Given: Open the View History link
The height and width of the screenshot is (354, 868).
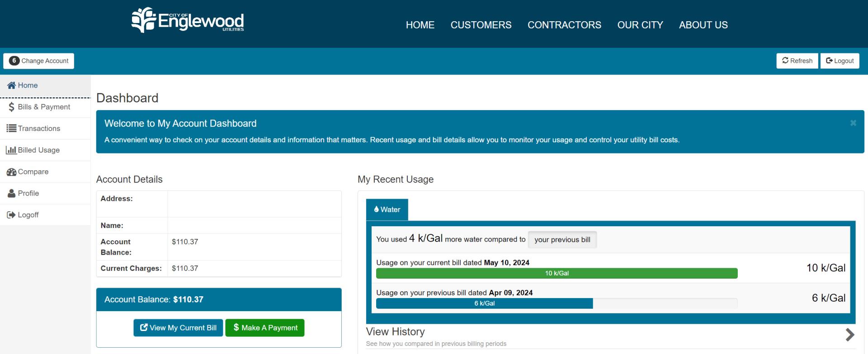Looking at the screenshot, I should point(395,332).
